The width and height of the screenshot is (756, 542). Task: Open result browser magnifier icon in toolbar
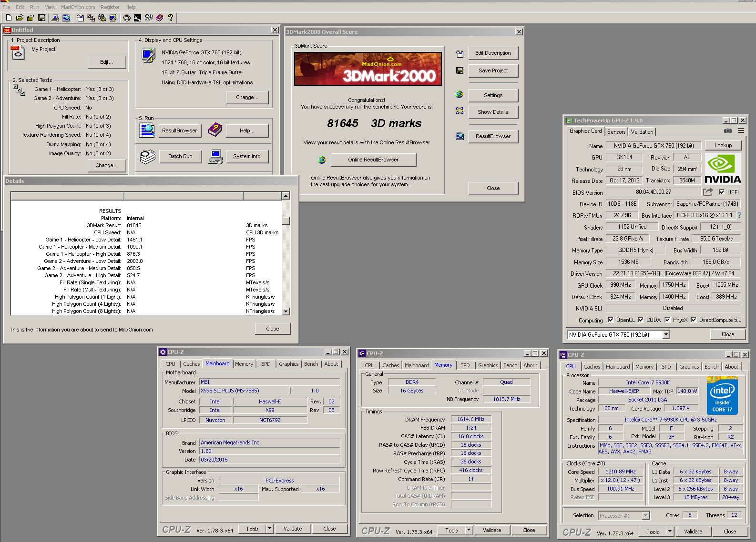pos(66,18)
